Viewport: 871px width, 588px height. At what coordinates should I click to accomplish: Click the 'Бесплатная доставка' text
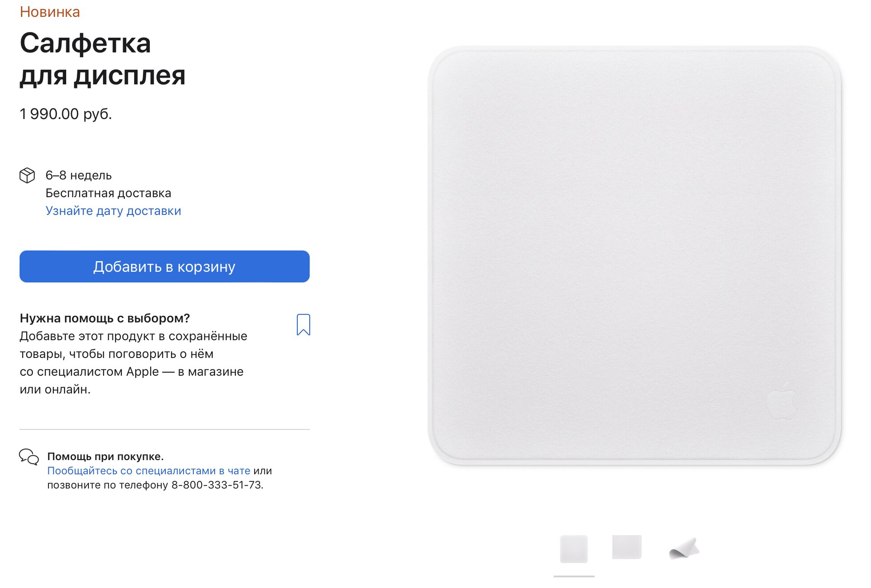point(108,193)
